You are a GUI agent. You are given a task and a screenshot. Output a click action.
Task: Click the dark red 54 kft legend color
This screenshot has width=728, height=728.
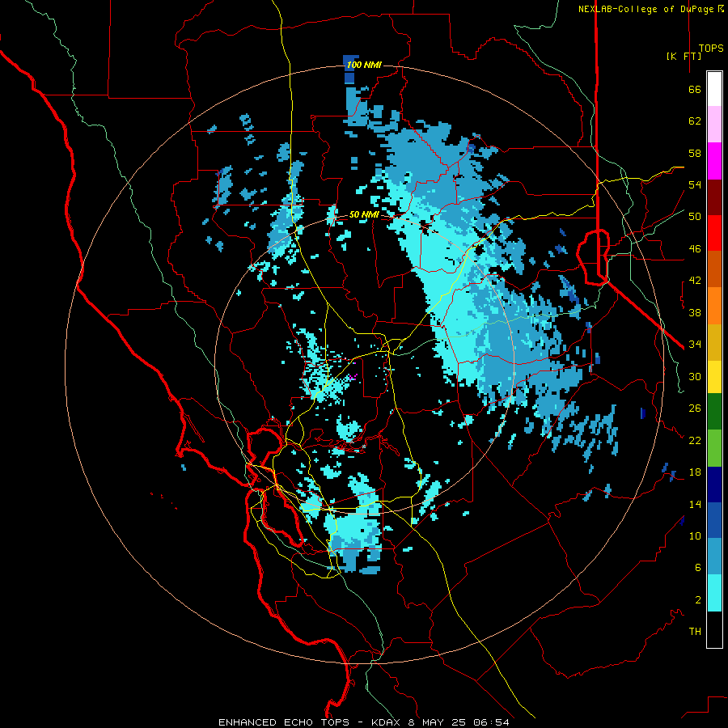[x=714, y=197]
